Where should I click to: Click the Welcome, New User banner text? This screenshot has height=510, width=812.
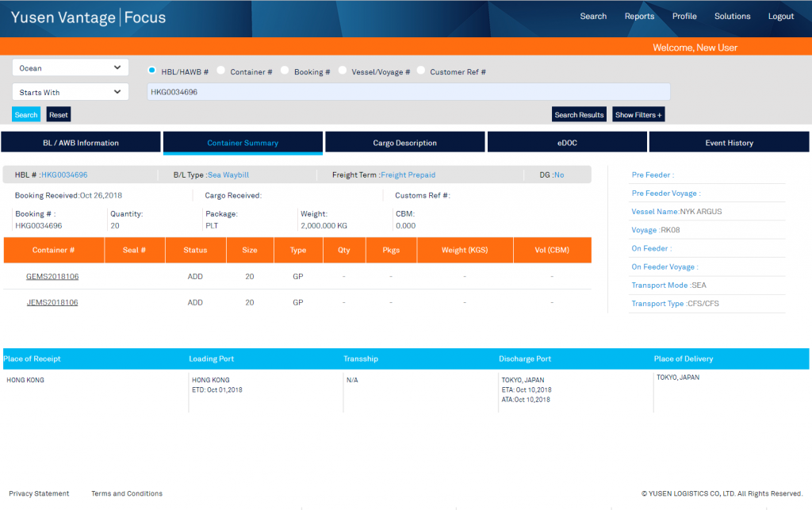[695, 48]
